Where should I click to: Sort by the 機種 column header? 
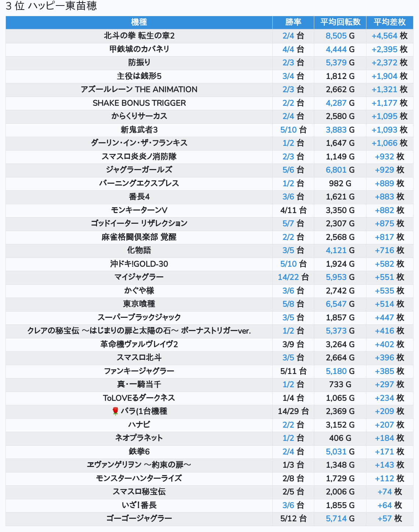(x=139, y=22)
